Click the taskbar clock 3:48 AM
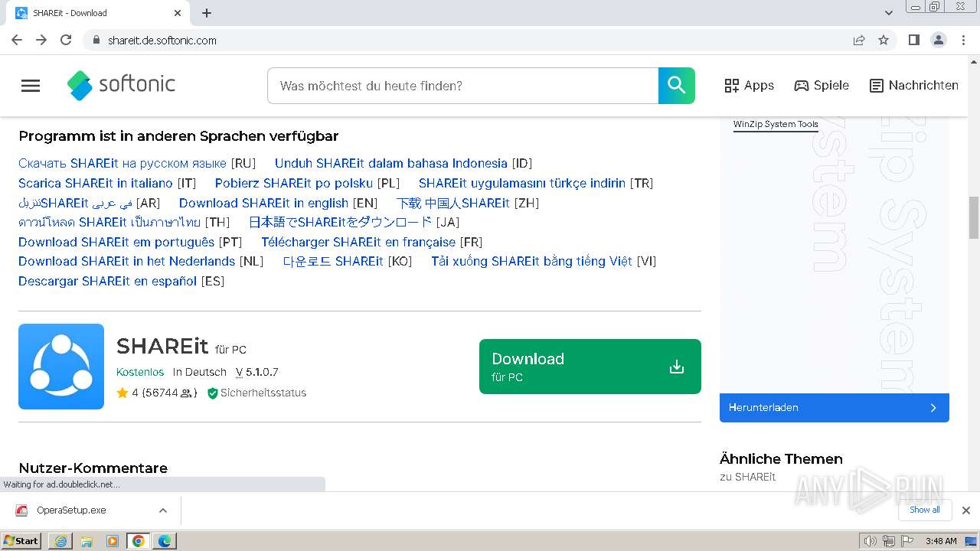This screenshot has height=551, width=980. 941,541
